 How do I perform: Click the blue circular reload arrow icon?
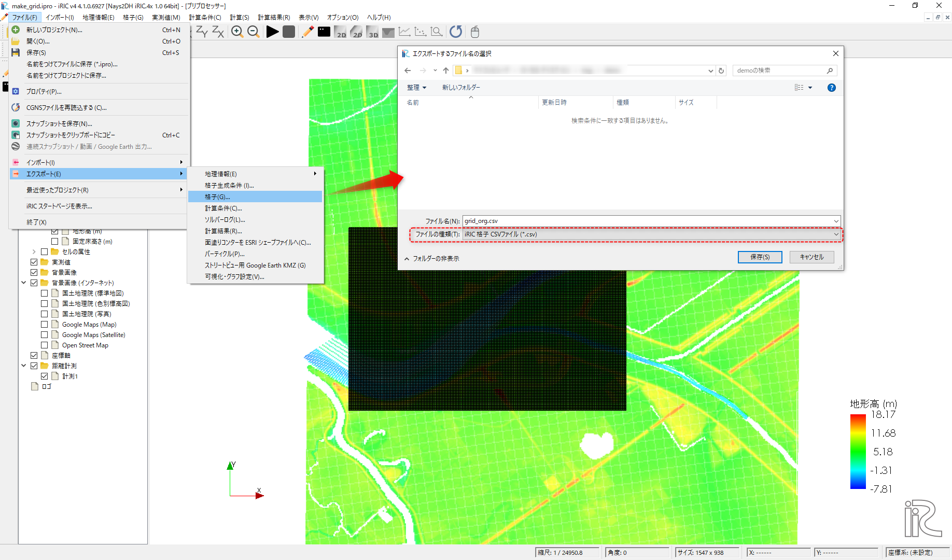tap(456, 32)
